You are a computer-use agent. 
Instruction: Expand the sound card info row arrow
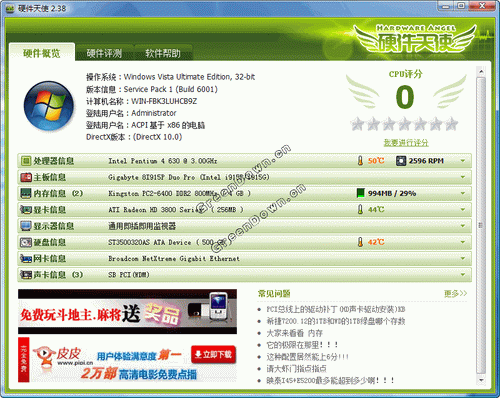(x=463, y=275)
